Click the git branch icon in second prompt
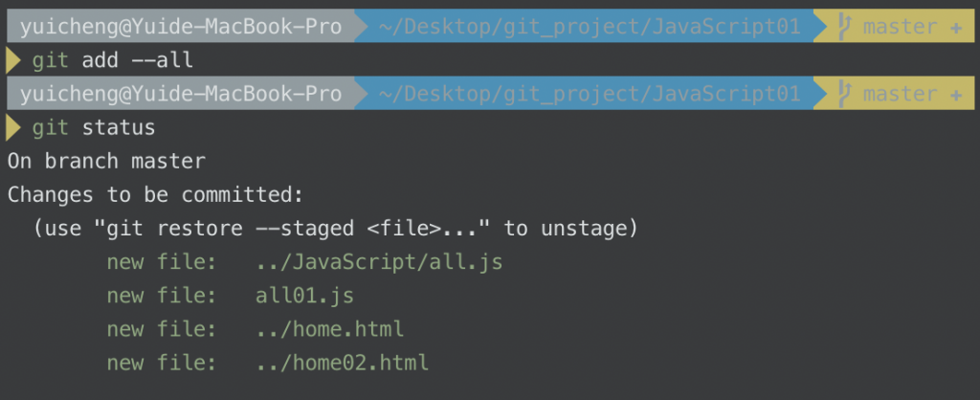 845,95
